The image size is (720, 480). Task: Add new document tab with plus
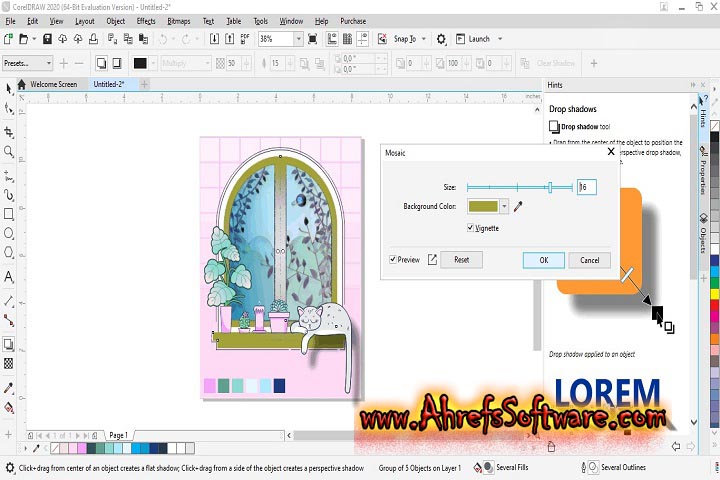point(144,84)
